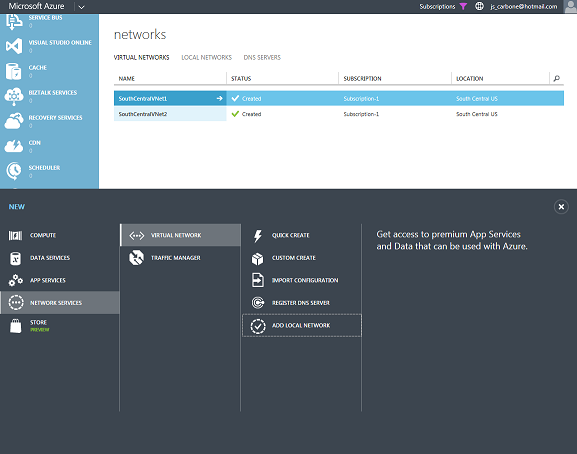Open the Store shopping bag icon
Screen dimensions: 577x454
pyautogui.click(x=15, y=326)
